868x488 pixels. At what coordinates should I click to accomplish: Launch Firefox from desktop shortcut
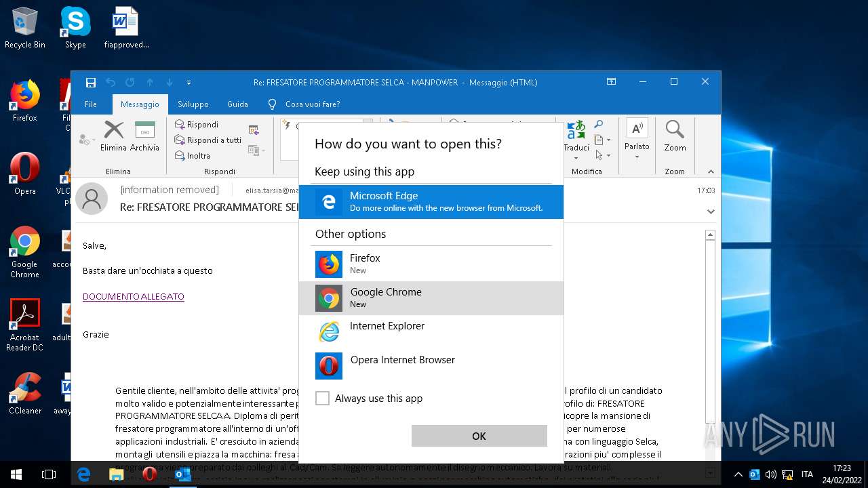(x=25, y=101)
